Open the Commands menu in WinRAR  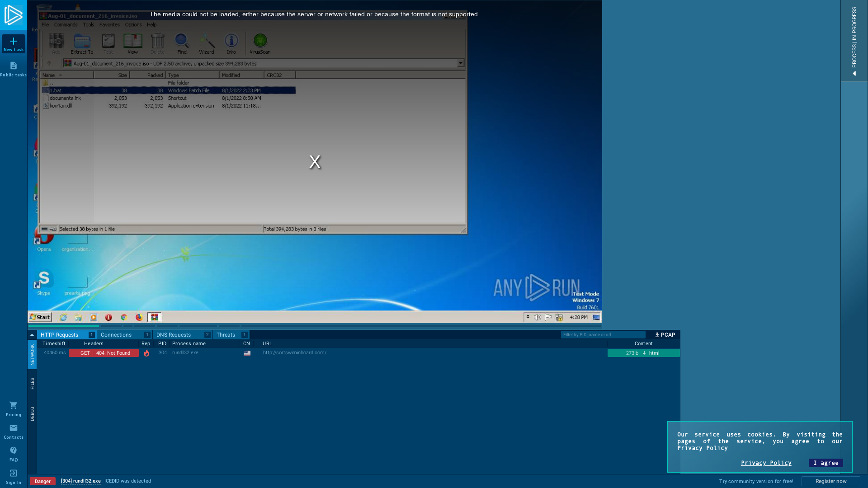click(x=66, y=24)
